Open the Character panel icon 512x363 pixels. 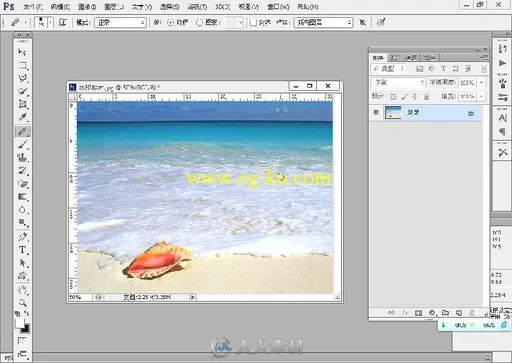click(502, 118)
